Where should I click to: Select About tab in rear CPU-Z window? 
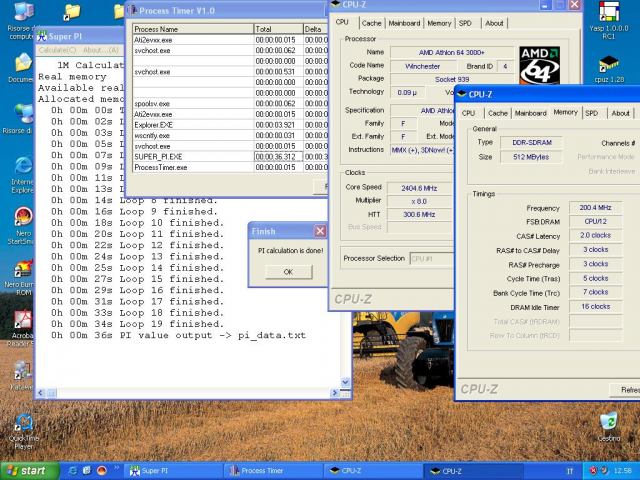point(494,23)
